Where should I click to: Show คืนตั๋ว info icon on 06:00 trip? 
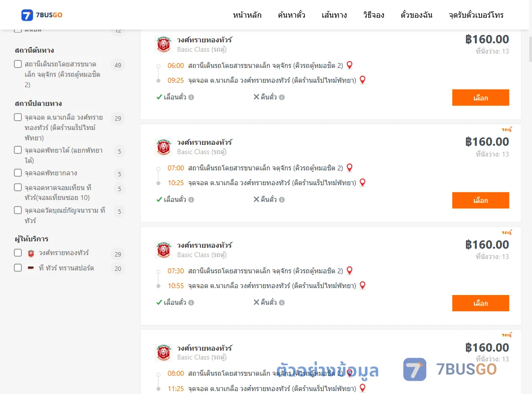pyautogui.click(x=282, y=98)
